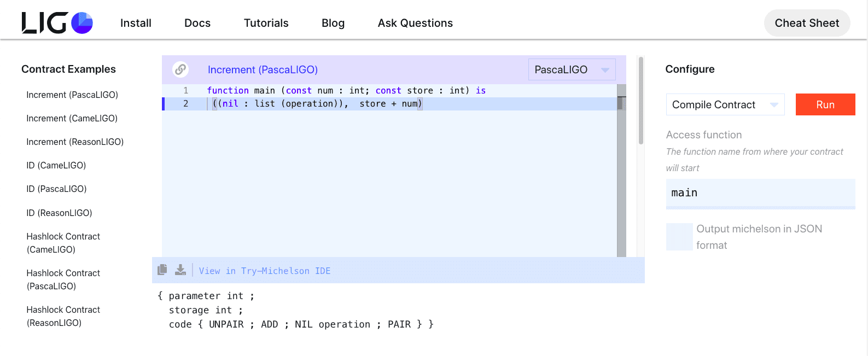The height and width of the screenshot is (356, 868).
Task: Click the share link chain icon
Action: coord(180,69)
